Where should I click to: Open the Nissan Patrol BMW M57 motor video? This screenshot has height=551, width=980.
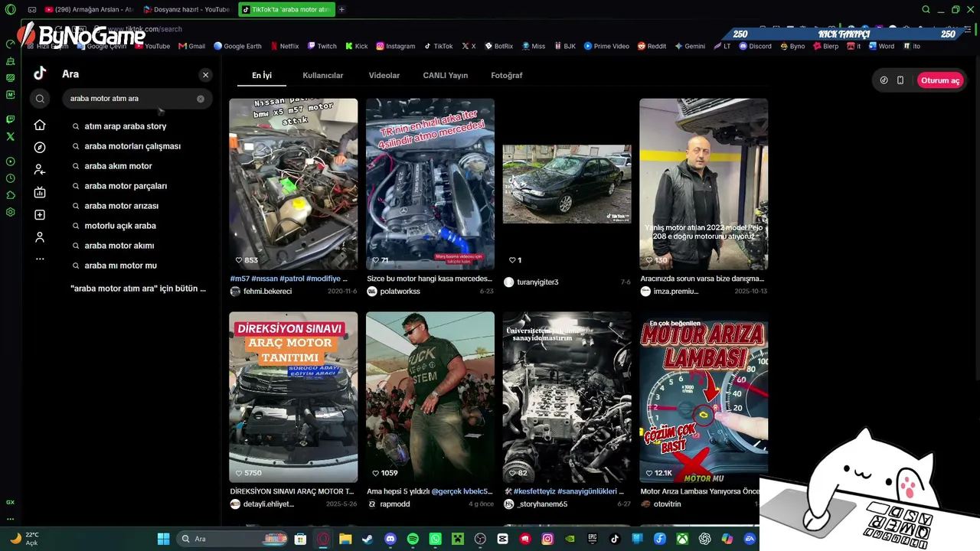pos(293,184)
